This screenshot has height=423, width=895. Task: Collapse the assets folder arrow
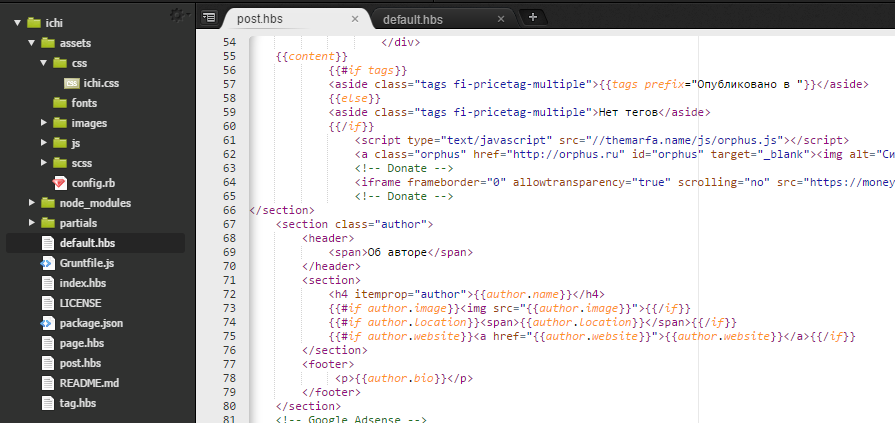(31, 43)
